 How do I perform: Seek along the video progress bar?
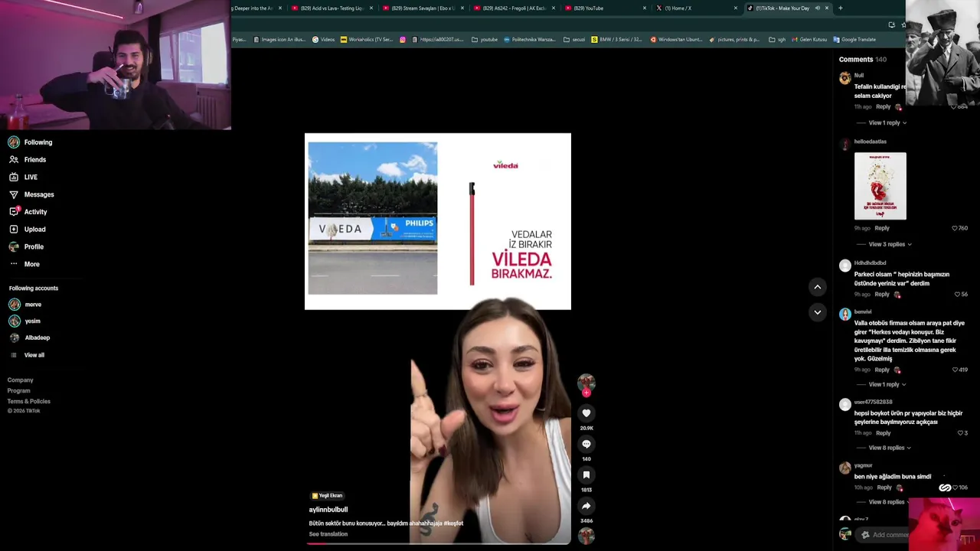(x=439, y=543)
